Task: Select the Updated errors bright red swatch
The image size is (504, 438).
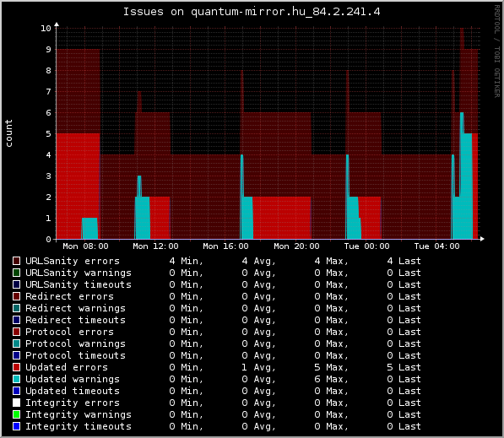Action: (x=16, y=367)
